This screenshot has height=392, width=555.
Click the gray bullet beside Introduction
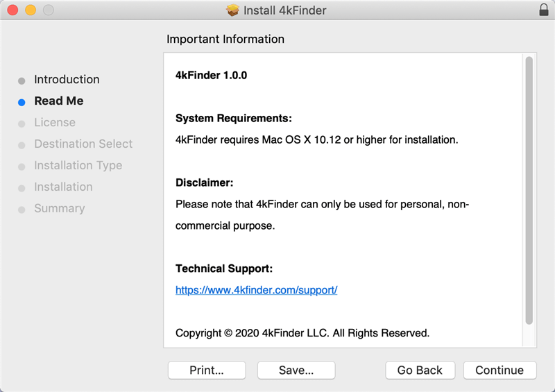[22, 80]
